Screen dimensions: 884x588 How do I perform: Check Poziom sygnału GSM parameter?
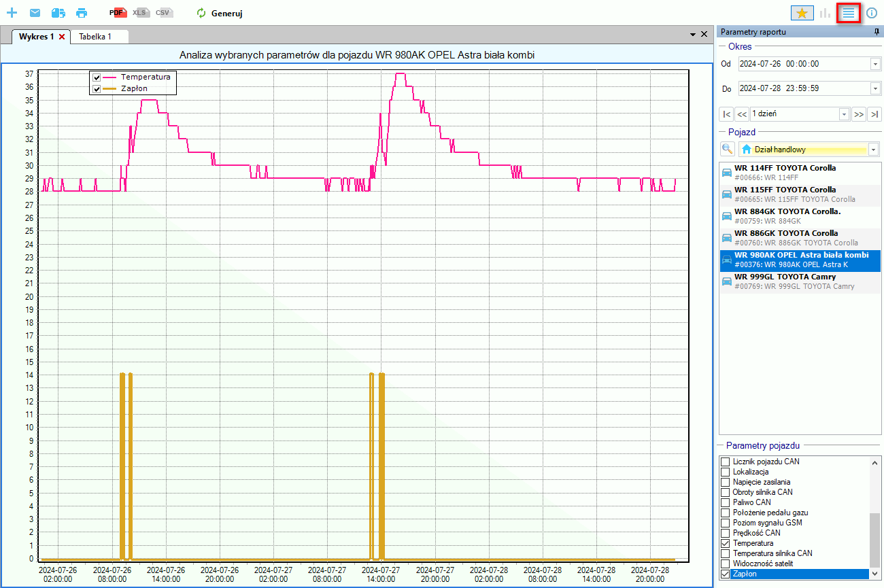pos(725,523)
